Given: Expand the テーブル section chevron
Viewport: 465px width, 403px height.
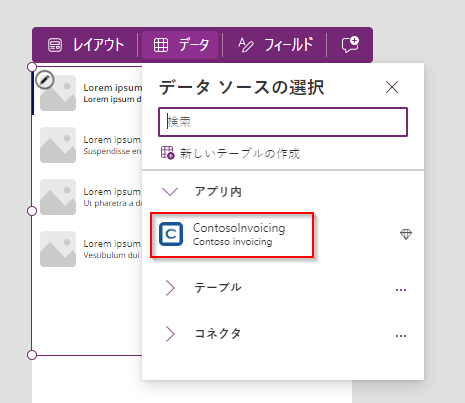Looking at the screenshot, I should (170, 288).
